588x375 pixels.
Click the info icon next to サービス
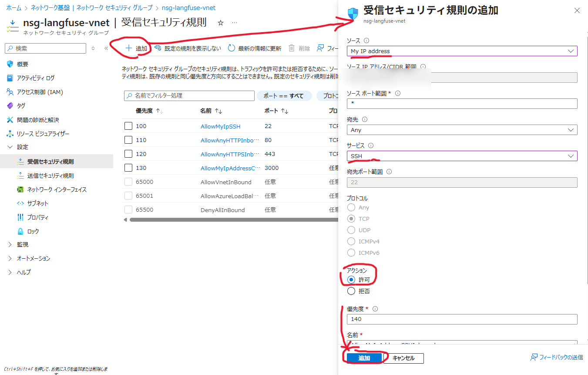coord(371,145)
